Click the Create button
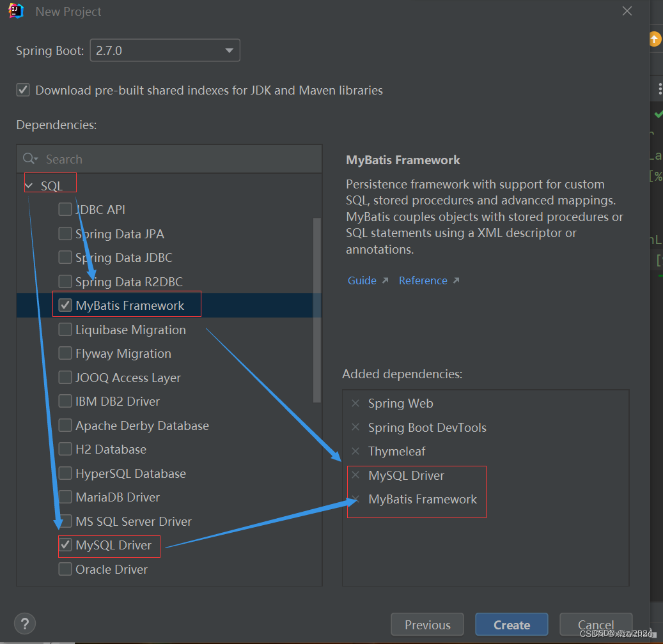The image size is (663, 644). 511,625
